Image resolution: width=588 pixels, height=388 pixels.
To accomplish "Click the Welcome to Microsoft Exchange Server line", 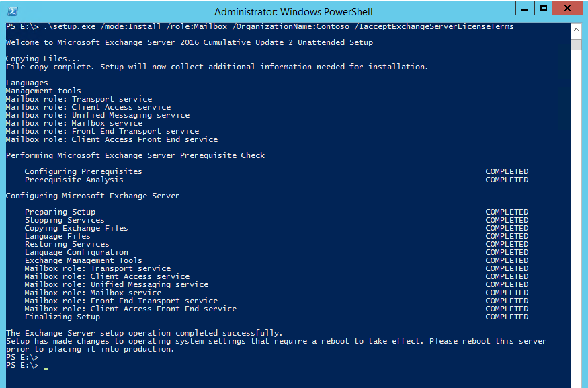I will pos(190,42).
